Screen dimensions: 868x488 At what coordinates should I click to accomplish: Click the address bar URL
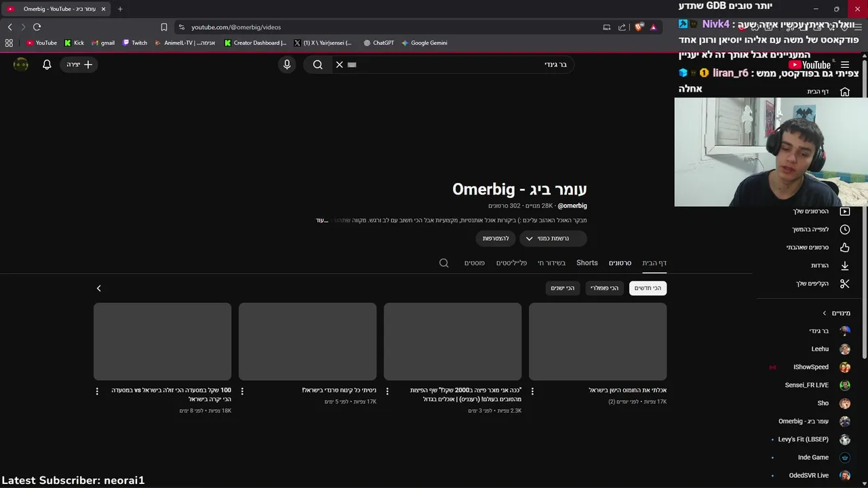point(236,27)
